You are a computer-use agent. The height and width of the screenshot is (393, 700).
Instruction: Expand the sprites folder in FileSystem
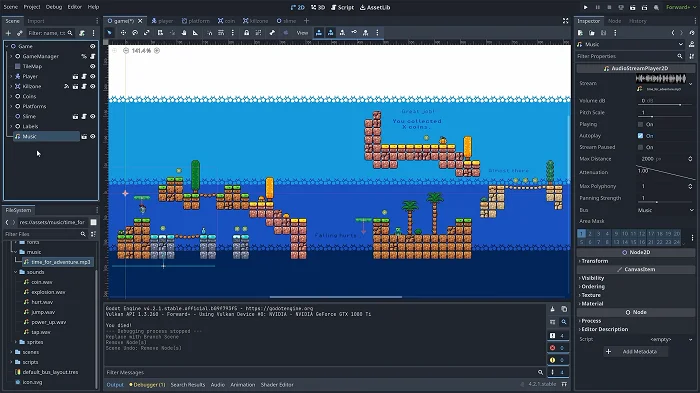click(x=16, y=342)
